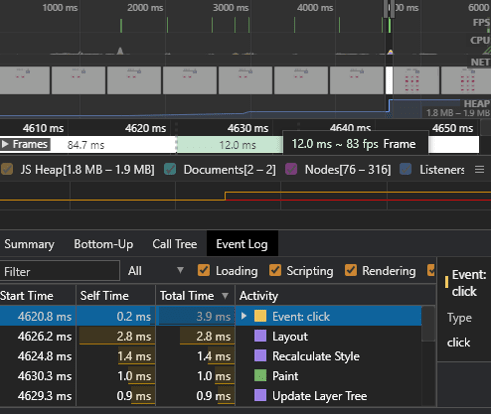Click the event log vertical scrollbar
This screenshot has height=414, width=493.
(428, 324)
